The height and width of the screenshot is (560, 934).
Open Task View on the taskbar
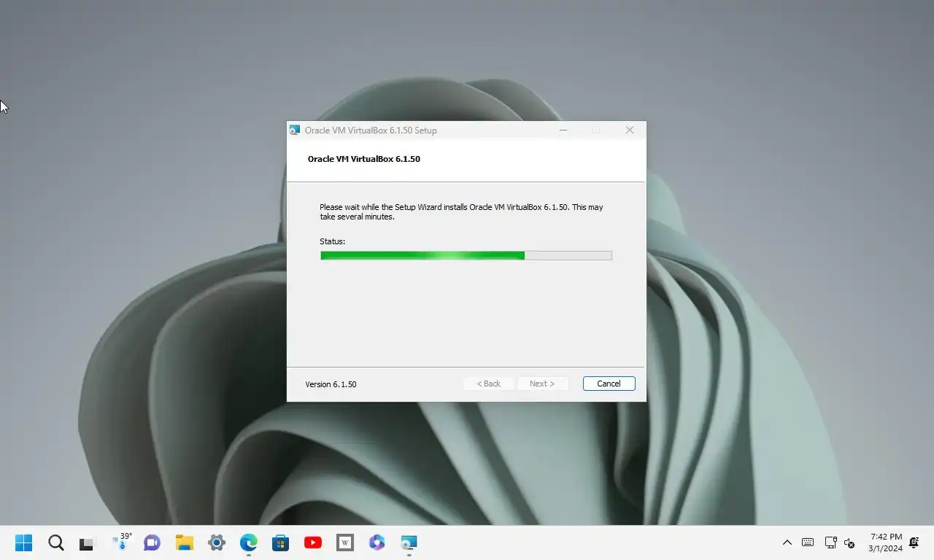pyautogui.click(x=88, y=542)
